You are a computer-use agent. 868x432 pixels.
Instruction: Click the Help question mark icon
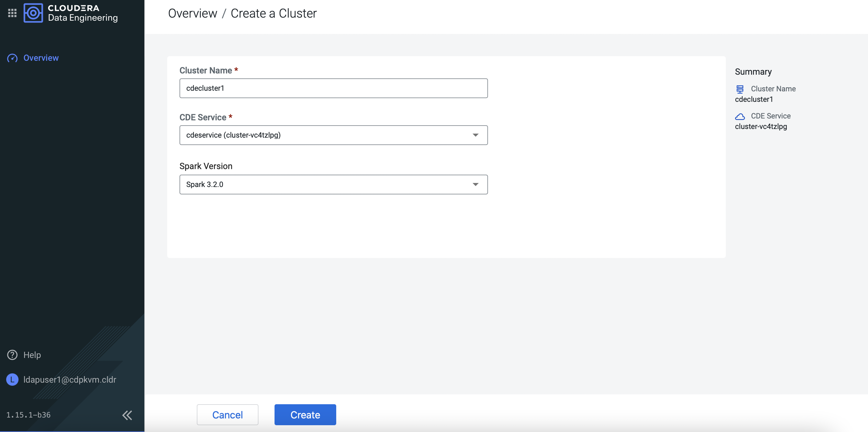(x=12, y=355)
